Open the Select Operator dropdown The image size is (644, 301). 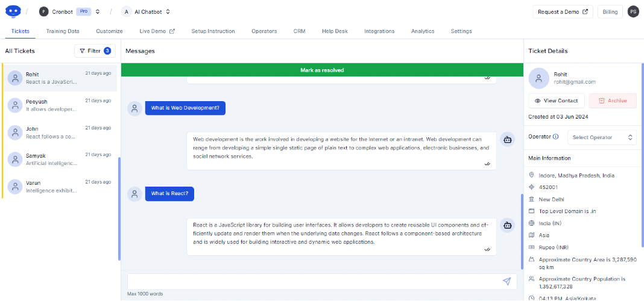602,137
